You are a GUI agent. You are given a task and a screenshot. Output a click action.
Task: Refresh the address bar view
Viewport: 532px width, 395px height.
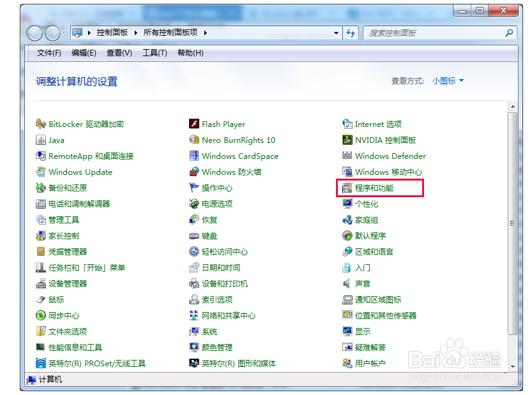tap(351, 33)
